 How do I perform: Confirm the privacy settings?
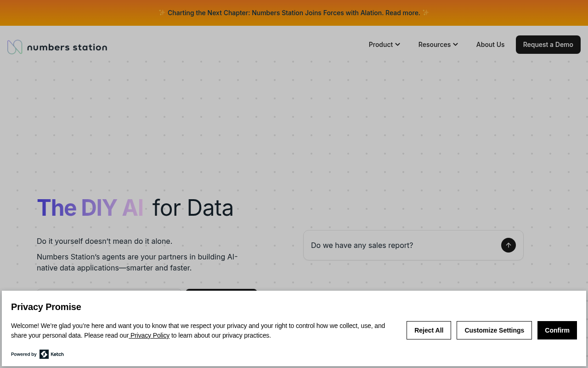557,330
